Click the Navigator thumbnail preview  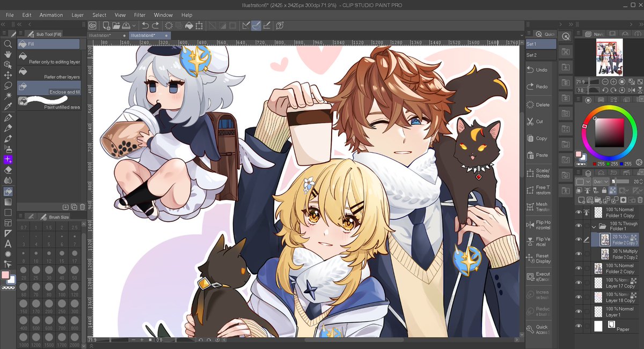(609, 57)
